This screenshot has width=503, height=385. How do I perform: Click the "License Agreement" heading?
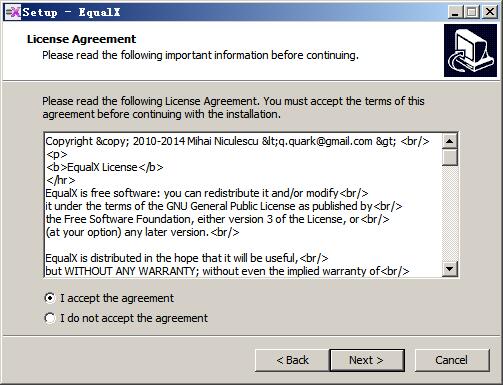click(81, 39)
